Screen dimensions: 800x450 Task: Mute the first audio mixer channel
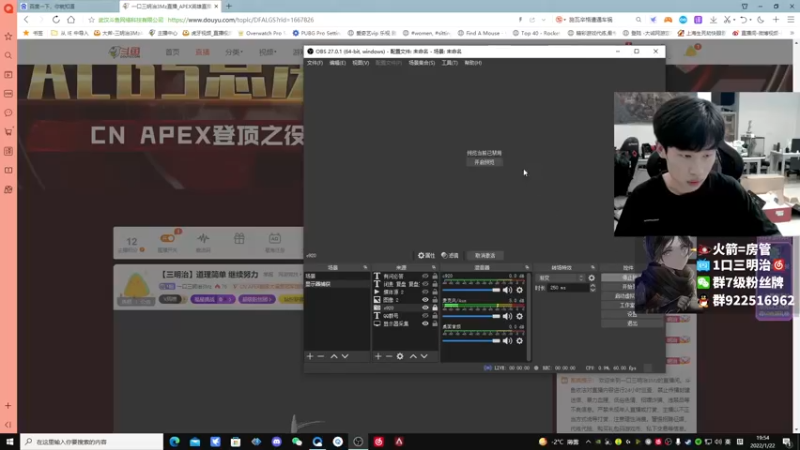(507, 290)
